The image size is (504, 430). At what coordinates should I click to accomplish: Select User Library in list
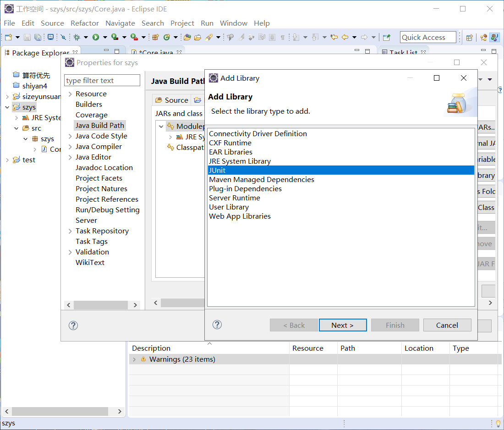click(341, 207)
